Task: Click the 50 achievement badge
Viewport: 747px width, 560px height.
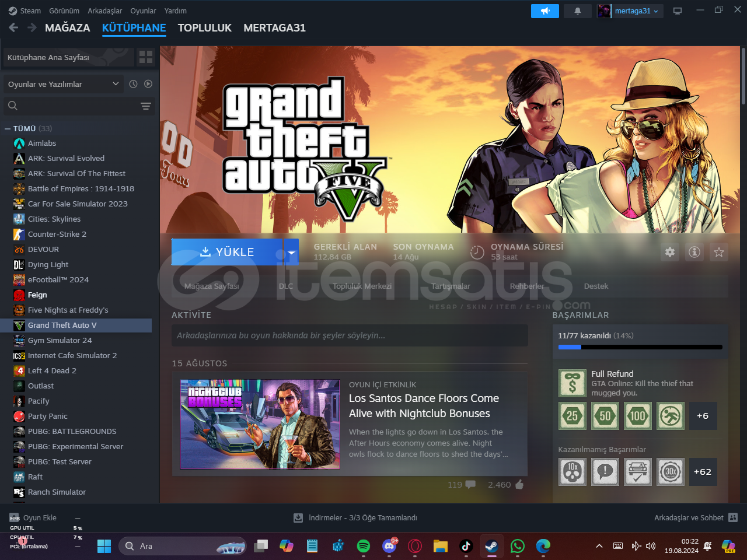Action: [x=605, y=416]
